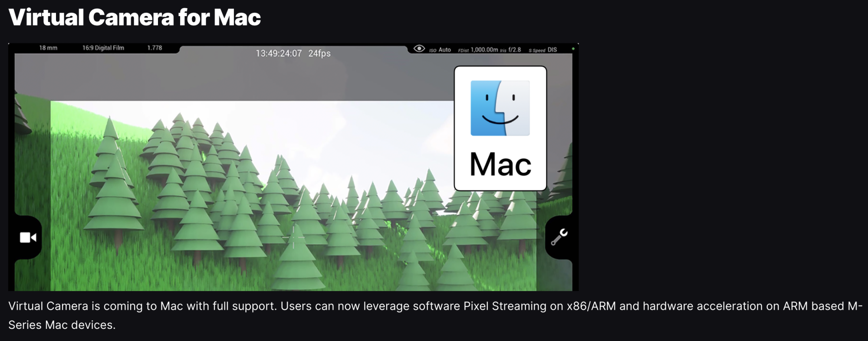Select the 13:49:24:07 timecode readout
The height and width of the screenshot is (341, 868).
(279, 53)
